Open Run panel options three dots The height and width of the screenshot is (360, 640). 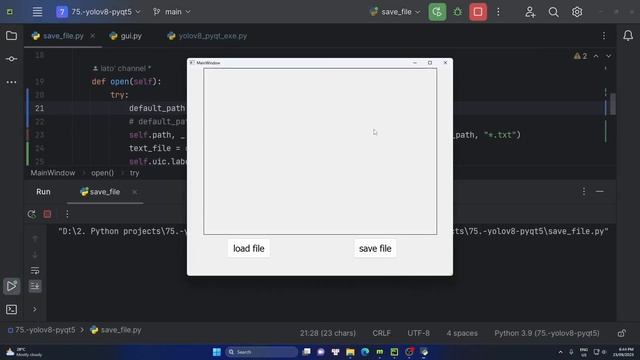pyautogui.click(x=584, y=191)
